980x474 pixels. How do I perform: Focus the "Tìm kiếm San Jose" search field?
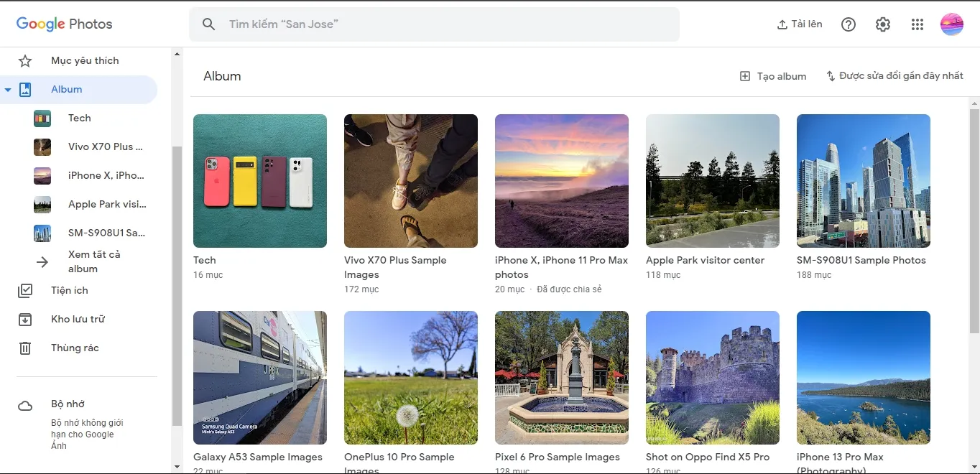434,24
